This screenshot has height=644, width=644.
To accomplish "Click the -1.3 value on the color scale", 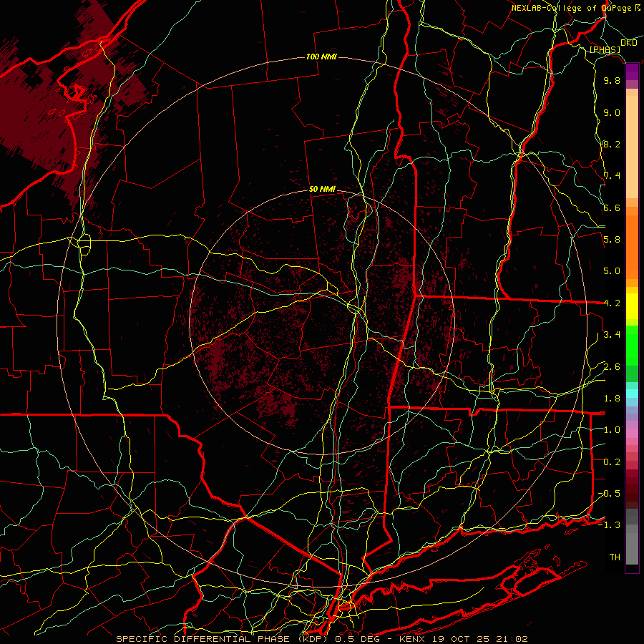I will (609, 525).
